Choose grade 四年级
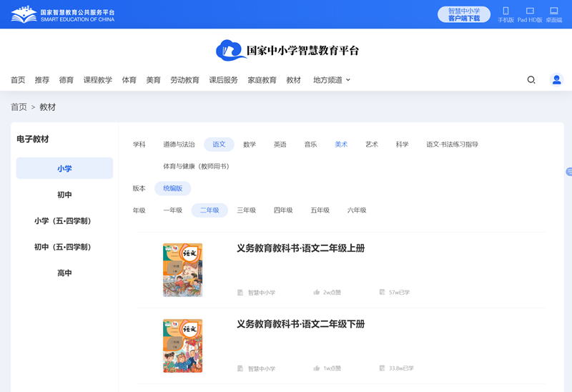Viewport: 572px width, 392px height. pyautogui.click(x=283, y=210)
